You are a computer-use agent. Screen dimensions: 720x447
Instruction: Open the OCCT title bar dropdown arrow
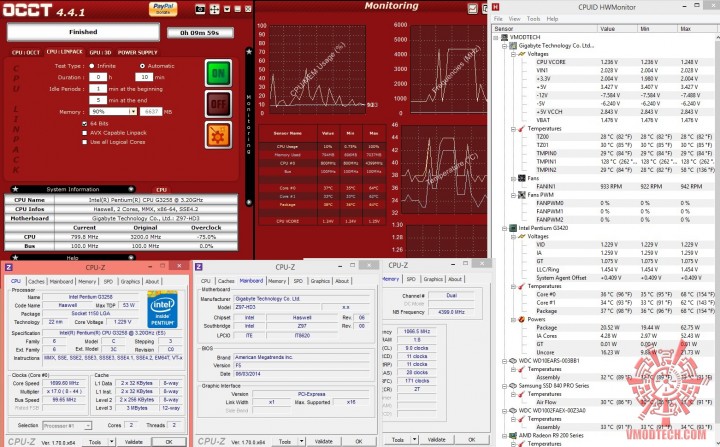[x=227, y=9]
